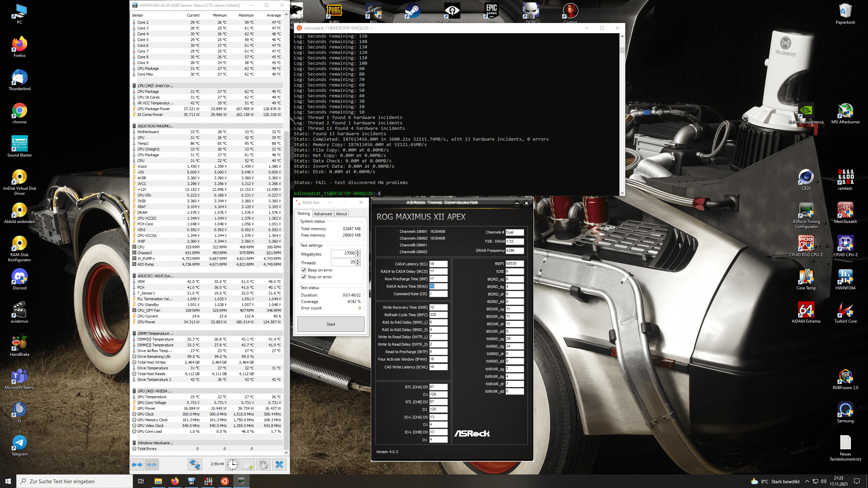Click the Current column header in HWiNFO

(x=188, y=15)
